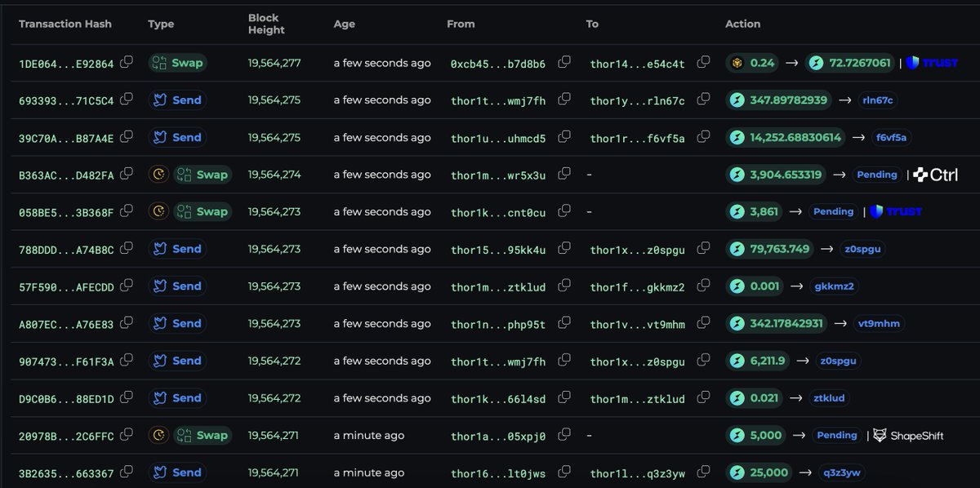
Task: Copy transaction hash 3B2635...663367
Action: pos(127,472)
